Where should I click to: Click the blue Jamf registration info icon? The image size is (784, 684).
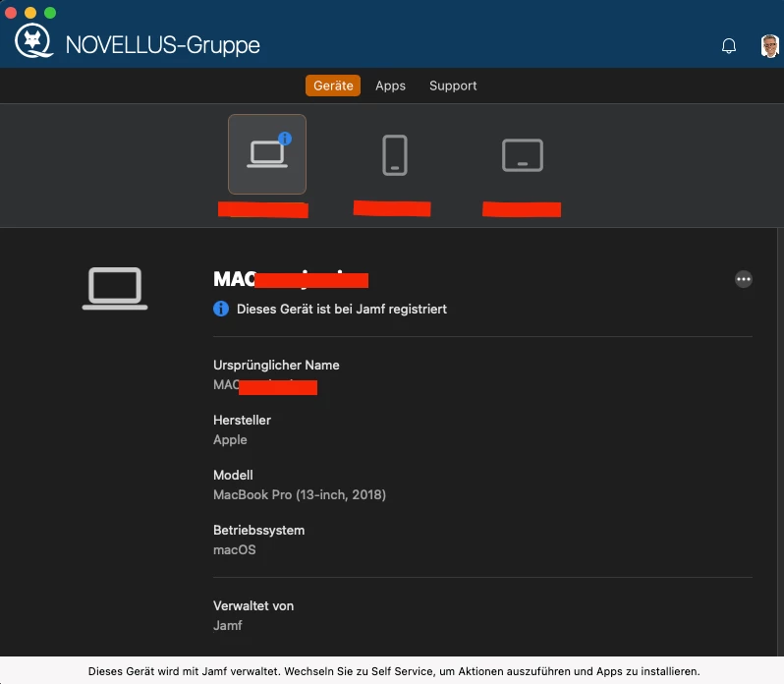point(221,309)
